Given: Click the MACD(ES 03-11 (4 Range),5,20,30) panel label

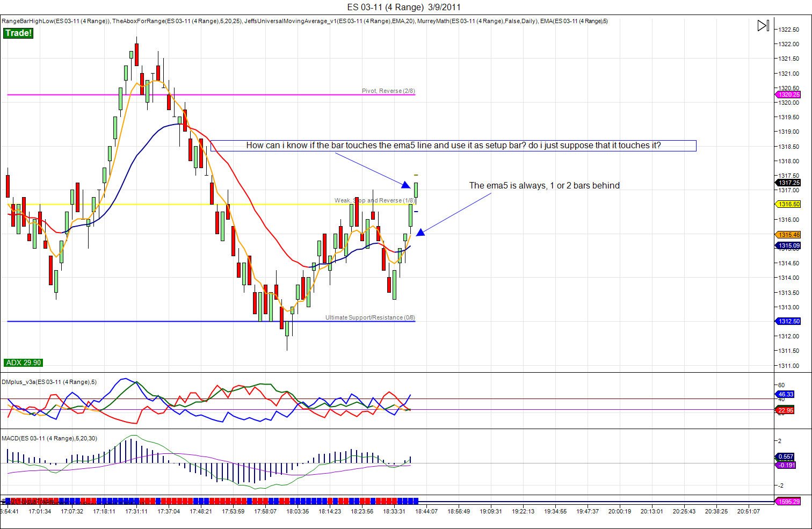Looking at the screenshot, I should pos(49,438).
